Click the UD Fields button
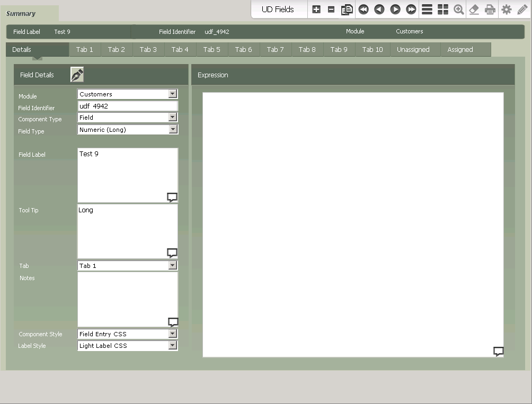532x404 pixels. tap(278, 9)
